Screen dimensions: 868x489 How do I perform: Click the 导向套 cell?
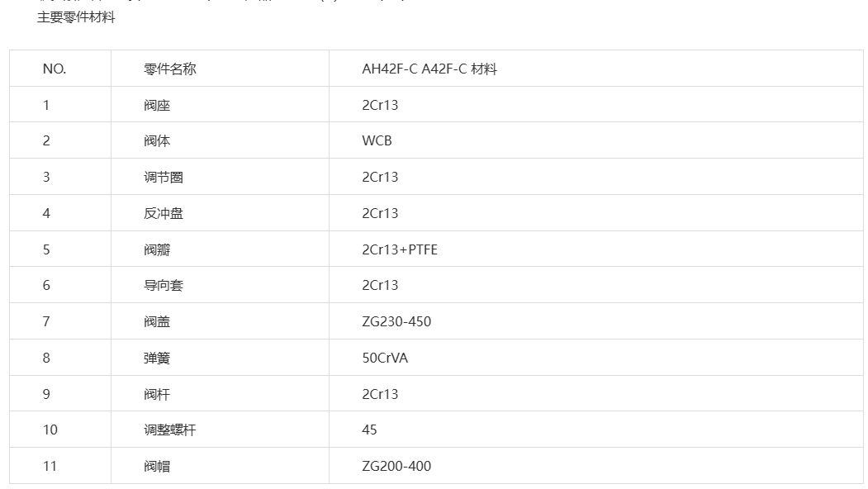[x=220, y=285]
